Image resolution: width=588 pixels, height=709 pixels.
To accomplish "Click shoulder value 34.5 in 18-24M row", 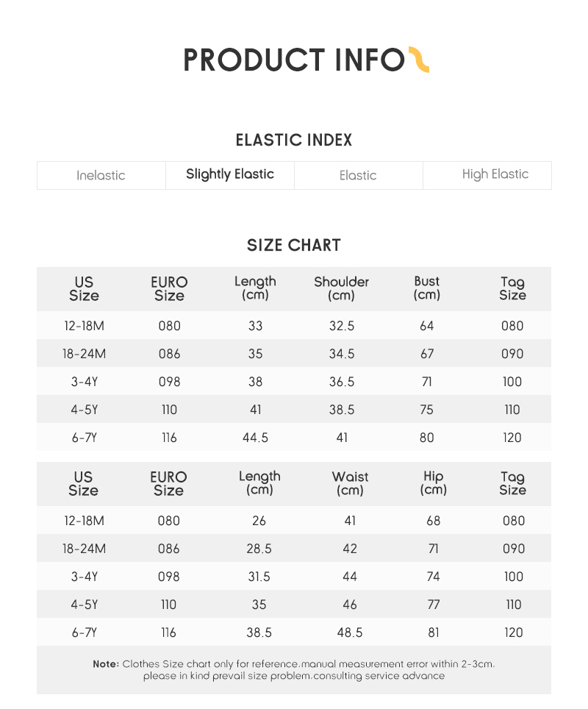I will pyautogui.click(x=342, y=354).
